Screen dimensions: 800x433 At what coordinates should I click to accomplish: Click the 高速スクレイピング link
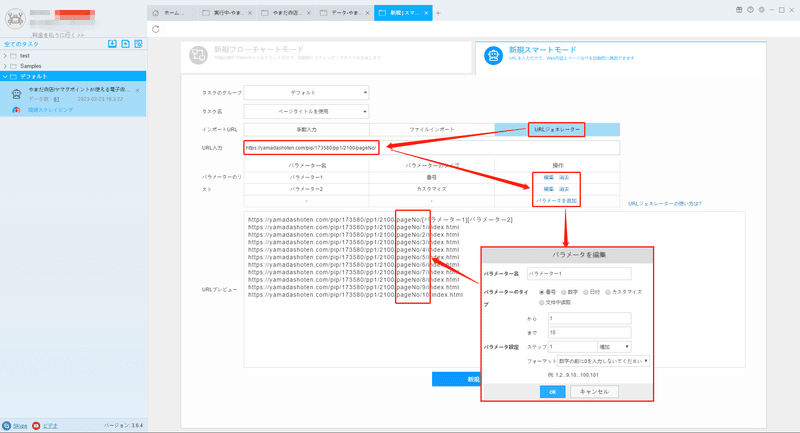pyautogui.click(x=50, y=110)
